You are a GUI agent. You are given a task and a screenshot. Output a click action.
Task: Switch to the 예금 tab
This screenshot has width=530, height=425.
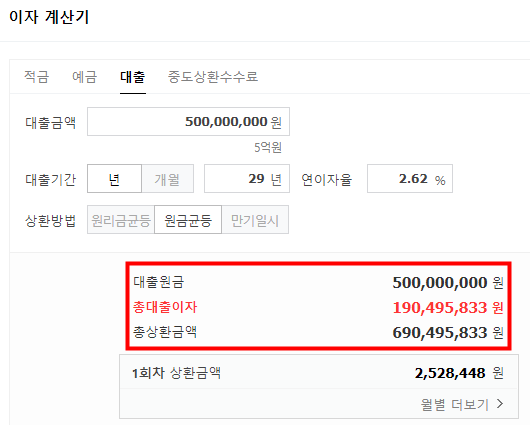click(x=85, y=77)
